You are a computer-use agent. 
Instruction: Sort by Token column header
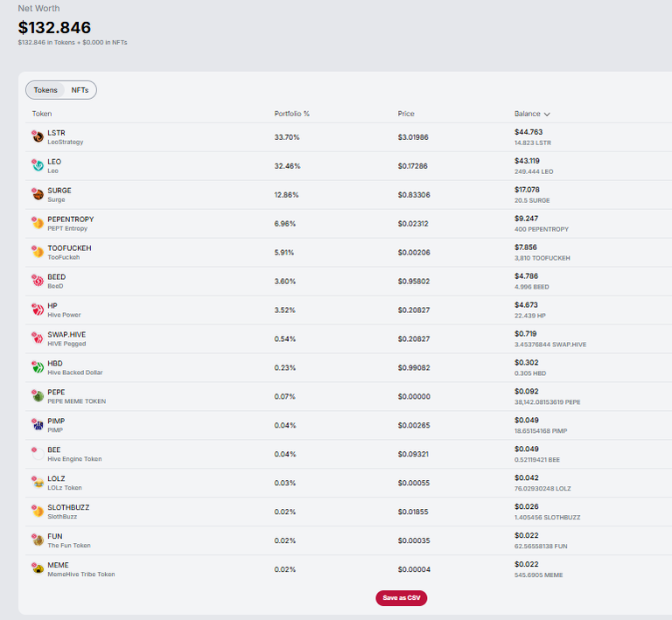pos(42,114)
